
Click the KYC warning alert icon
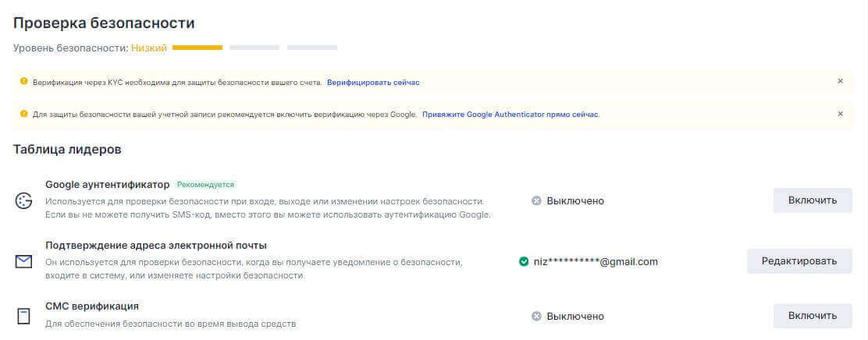(23, 81)
